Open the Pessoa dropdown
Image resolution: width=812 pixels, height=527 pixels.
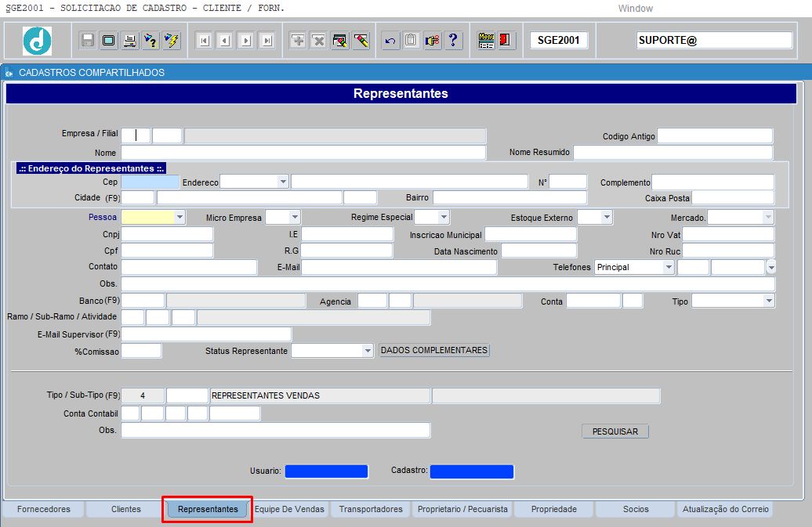click(179, 217)
